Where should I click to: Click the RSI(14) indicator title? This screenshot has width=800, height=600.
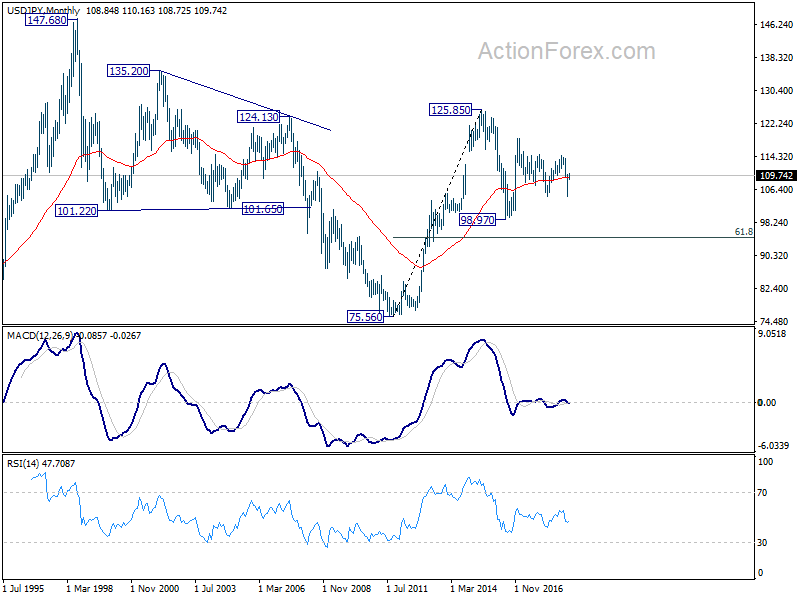(23, 464)
